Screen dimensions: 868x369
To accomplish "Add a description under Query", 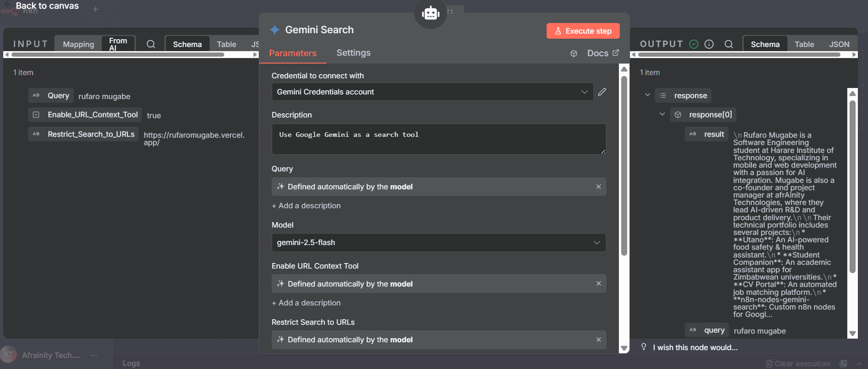I will point(306,205).
